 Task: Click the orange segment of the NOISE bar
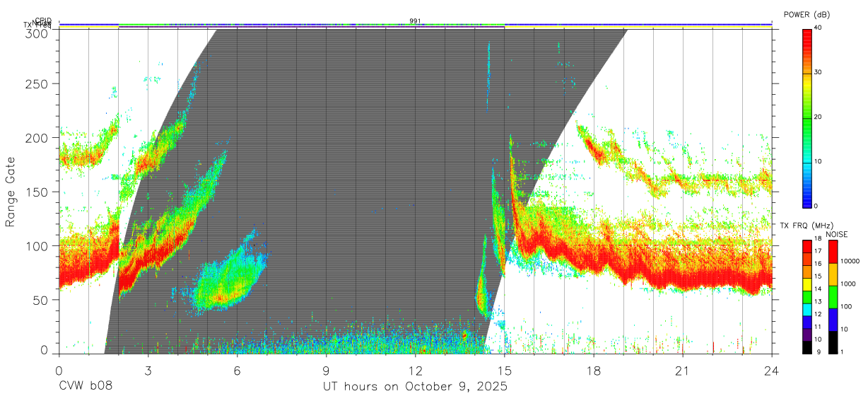(833, 274)
